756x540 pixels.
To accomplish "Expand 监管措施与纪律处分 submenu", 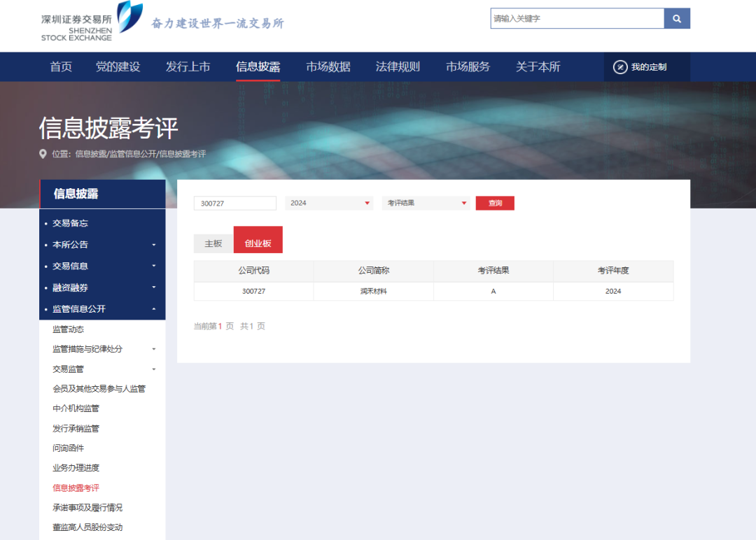I will point(153,349).
